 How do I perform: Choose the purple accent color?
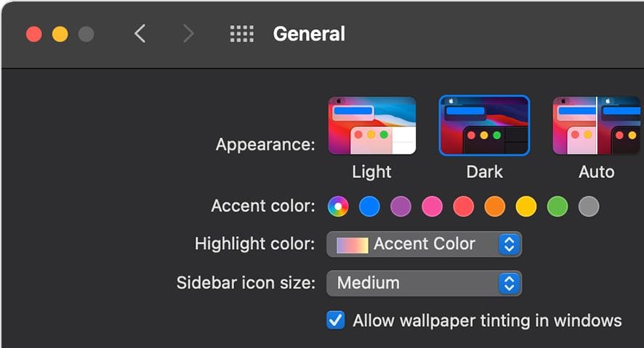click(x=401, y=206)
